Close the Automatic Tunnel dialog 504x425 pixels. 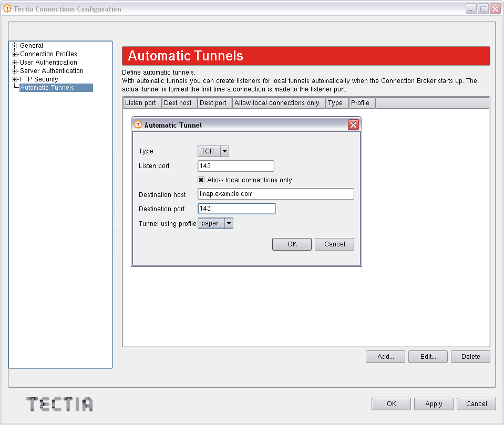(353, 125)
